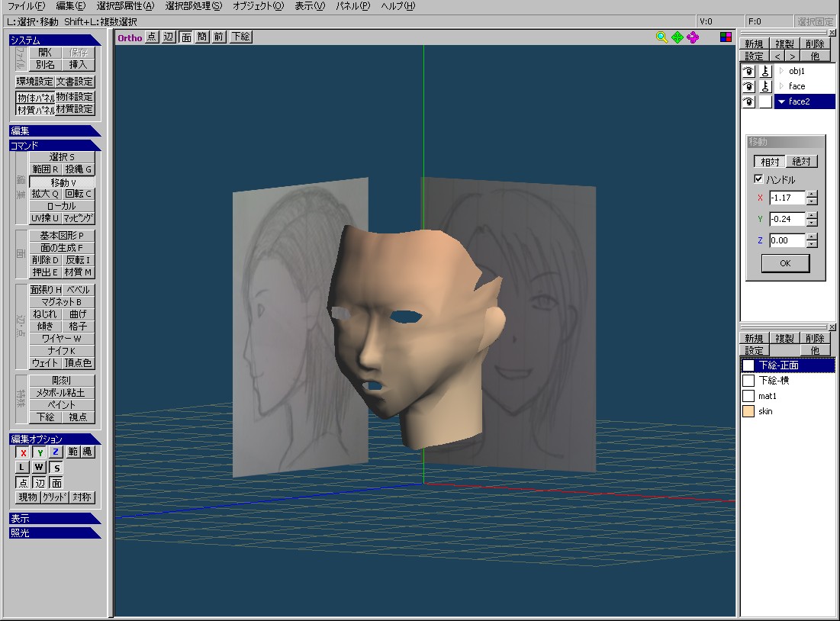Click the yellow magnifier zoom icon
The image size is (840, 621).
(661, 37)
